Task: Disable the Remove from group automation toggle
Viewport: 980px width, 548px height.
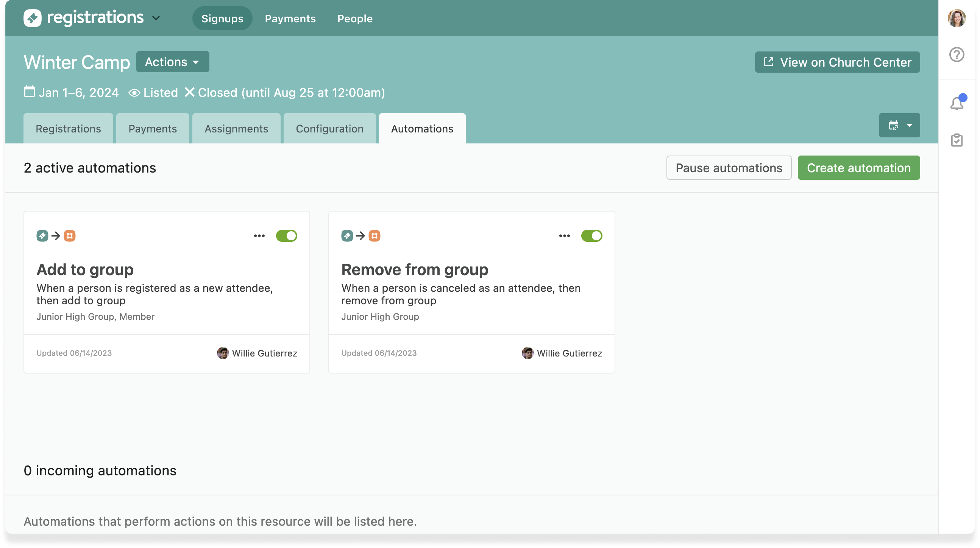Action: pyautogui.click(x=591, y=236)
